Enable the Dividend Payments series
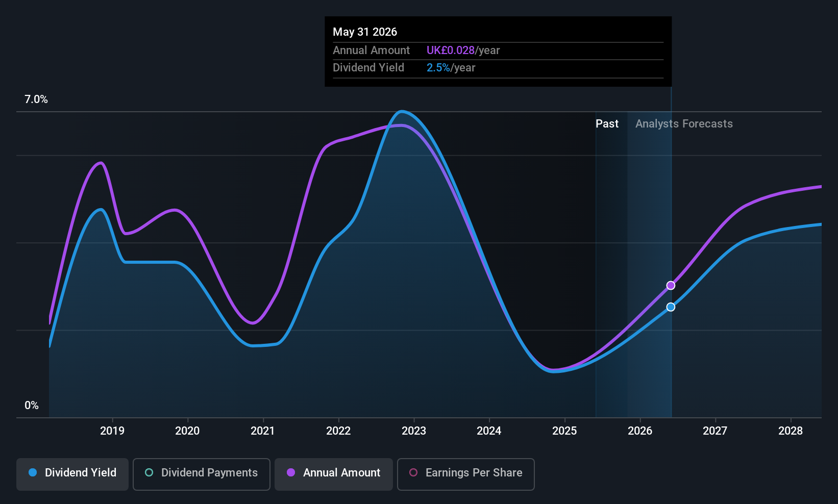Image resolution: width=838 pixels, height=504 pixels. (202, 474)
